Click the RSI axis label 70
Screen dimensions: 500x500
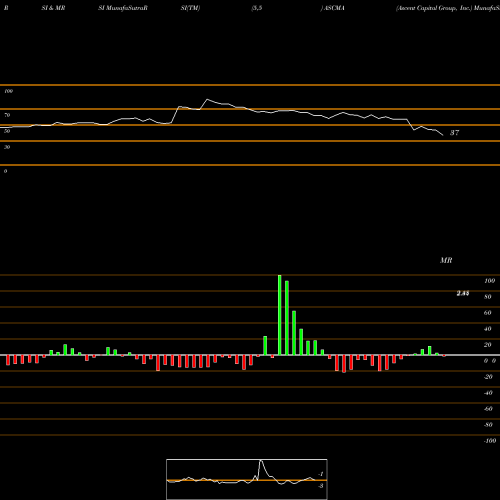point(7,115)
